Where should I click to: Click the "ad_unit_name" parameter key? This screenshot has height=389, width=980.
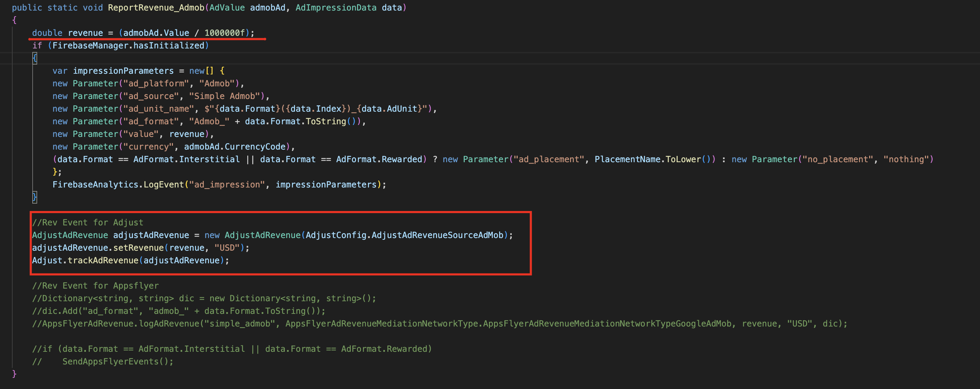[159, 108]
